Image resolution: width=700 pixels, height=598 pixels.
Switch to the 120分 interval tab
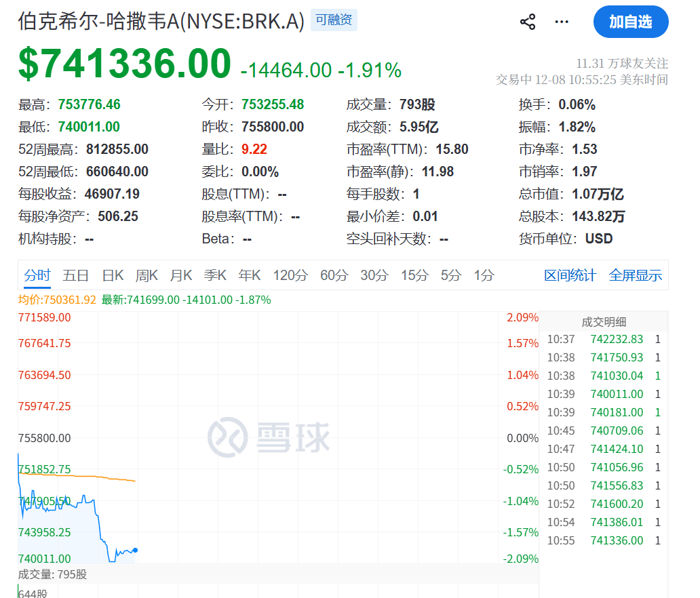click(290, 275)
